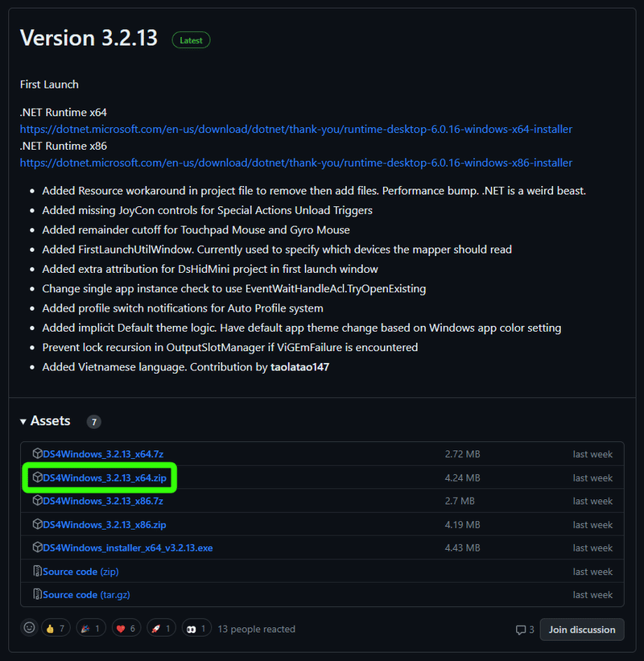Toggle the eyes reaction
The image size is (644, 661).
tap(196, 629)
